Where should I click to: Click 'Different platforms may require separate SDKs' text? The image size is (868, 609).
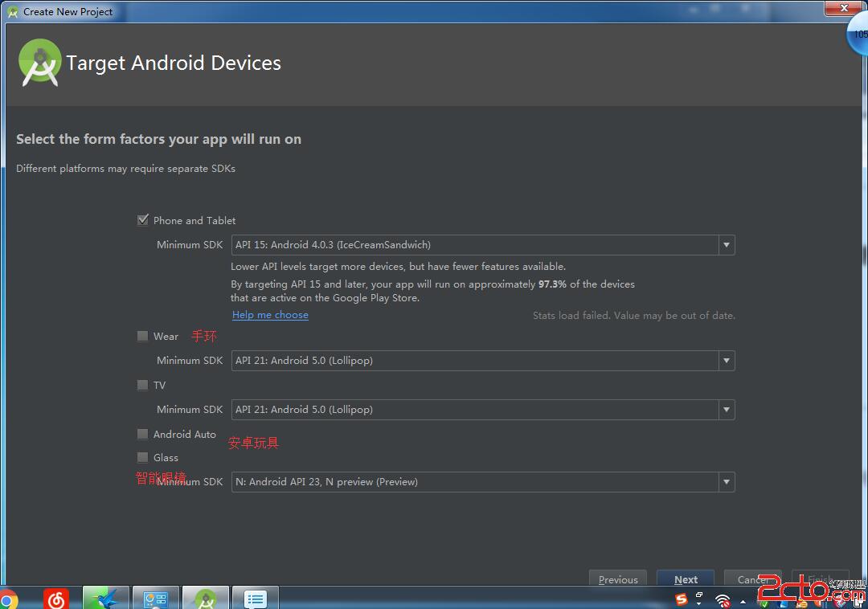click(x=125, y=168)
